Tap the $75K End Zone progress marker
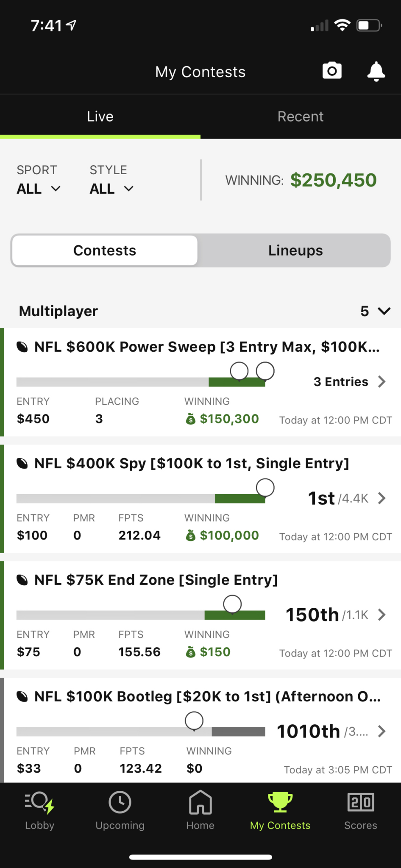 click(232, 604)
